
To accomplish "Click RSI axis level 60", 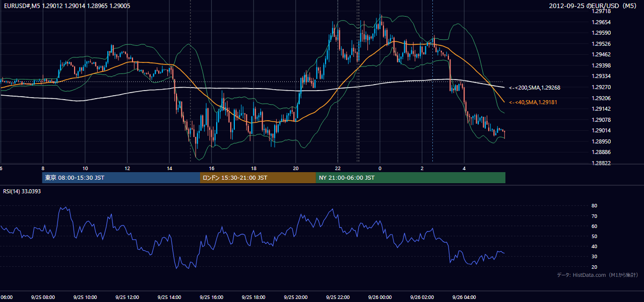I will pos(595,226).
